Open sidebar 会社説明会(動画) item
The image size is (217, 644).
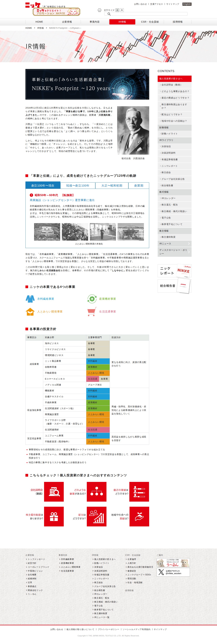click(175, 85)
